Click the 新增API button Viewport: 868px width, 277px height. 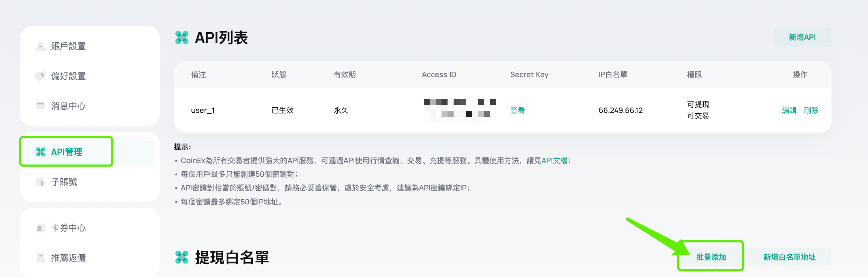tap(802, 37)
